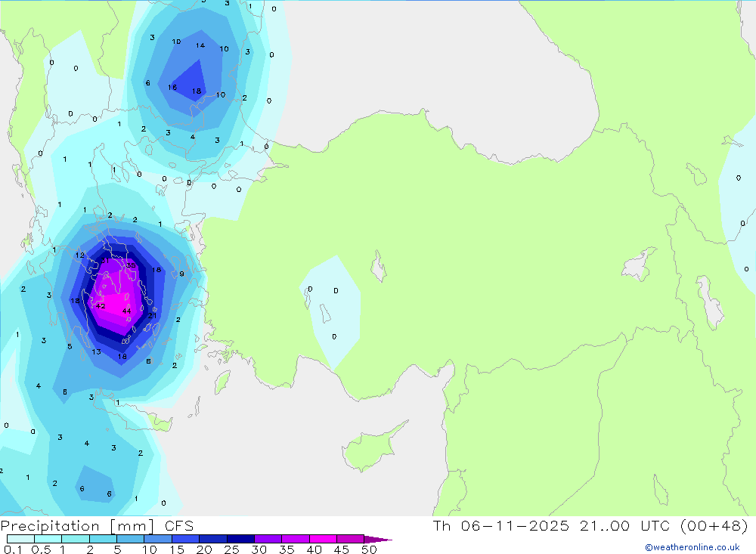Click the map value '16' in the northern blue area
The height and width of the screenshot is (554, 756).
point(172,87)
